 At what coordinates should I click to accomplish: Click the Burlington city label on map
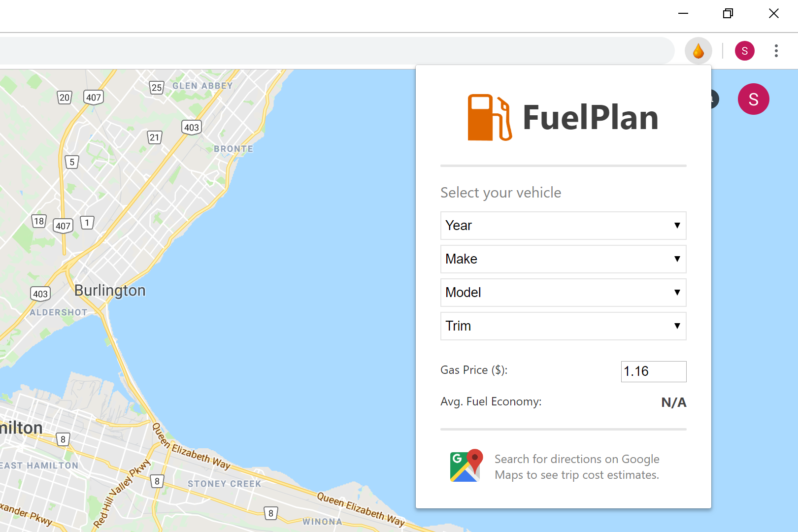pyautogui.click(x=110, y=291)
